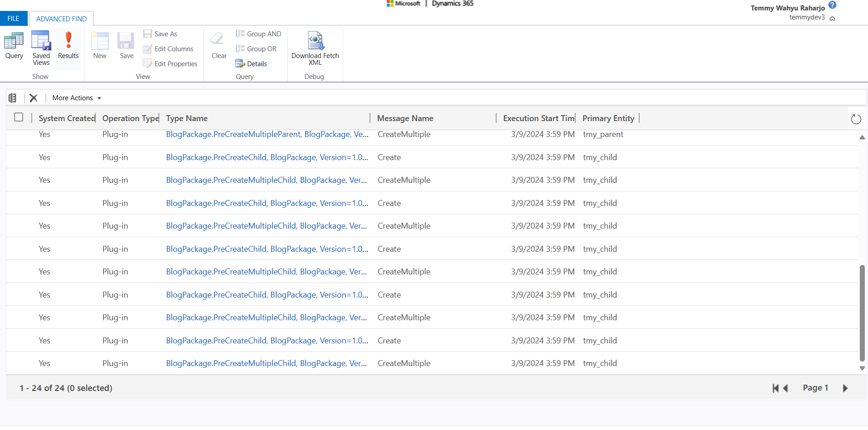Viewport: 868px width, 430px height.
Task: Clear the query
Action: pyautogui.click(x=219, y=46)
